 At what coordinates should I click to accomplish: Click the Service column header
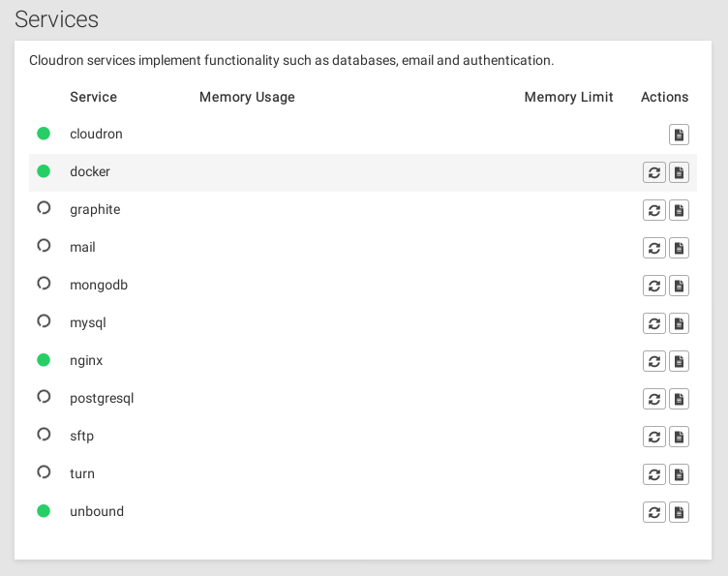(x=93, y=97)
